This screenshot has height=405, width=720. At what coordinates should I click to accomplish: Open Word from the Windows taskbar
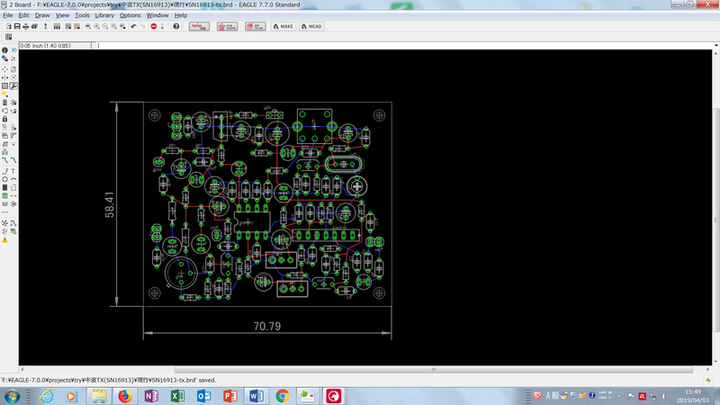[255, 396]
